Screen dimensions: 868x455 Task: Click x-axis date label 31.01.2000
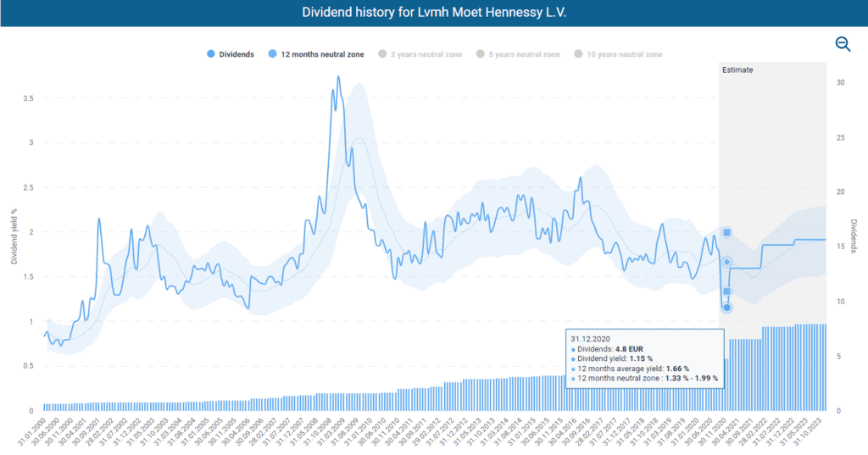coord(32,433)
